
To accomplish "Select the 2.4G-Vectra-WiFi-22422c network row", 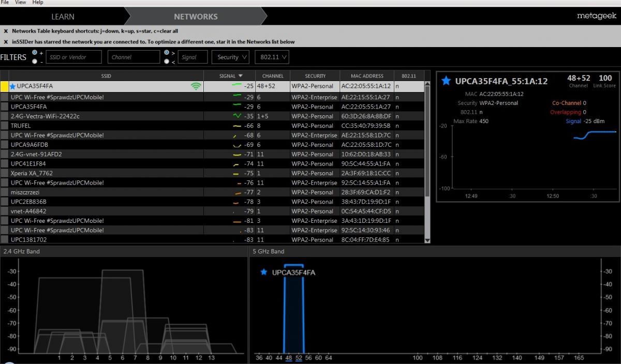I will (212, 116).
